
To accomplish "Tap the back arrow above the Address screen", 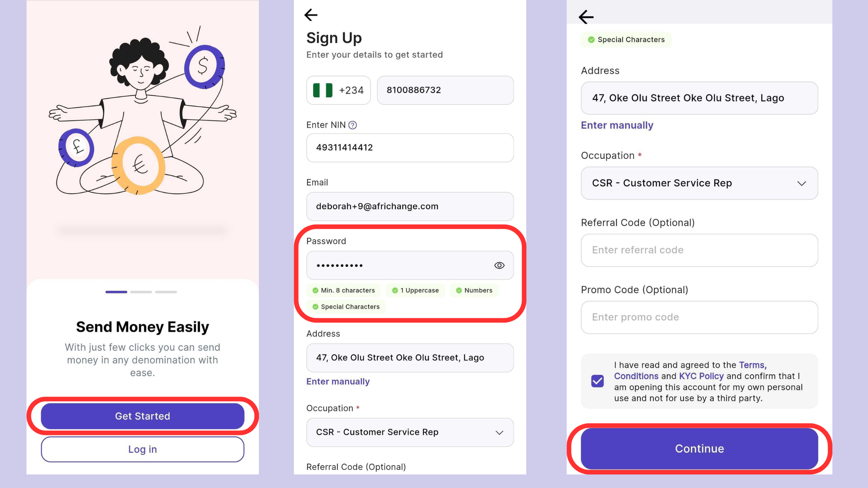I will (586, 17).
